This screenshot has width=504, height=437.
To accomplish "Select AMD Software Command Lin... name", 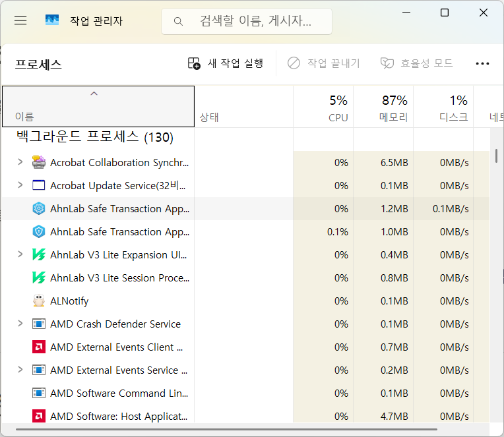I will click(119, 393).
